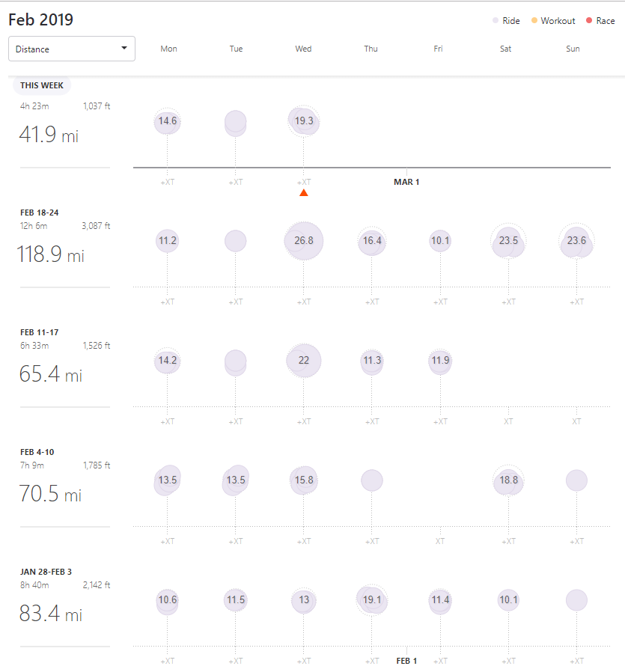
Task: View the 19.1 mile Thursday ride
Action: (x=372, y=600)
